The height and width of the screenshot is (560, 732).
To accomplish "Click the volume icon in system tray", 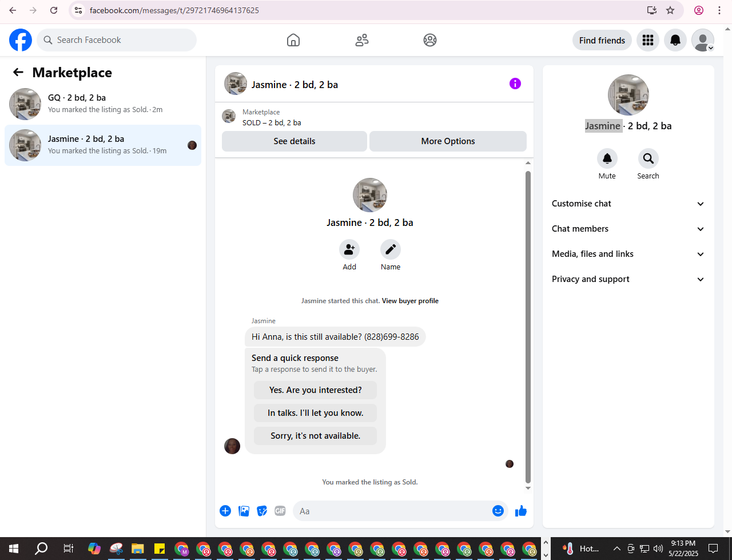I will coord(658,549).
